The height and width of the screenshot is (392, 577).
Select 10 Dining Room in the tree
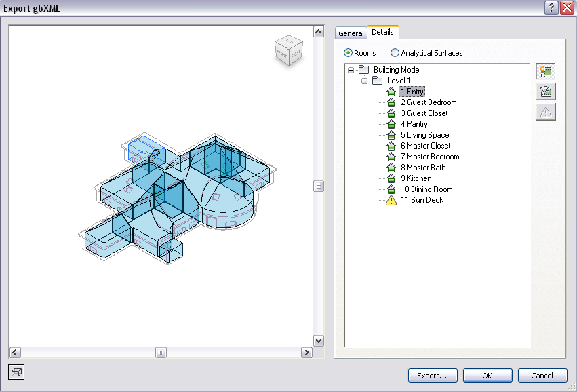coord(426,189)
